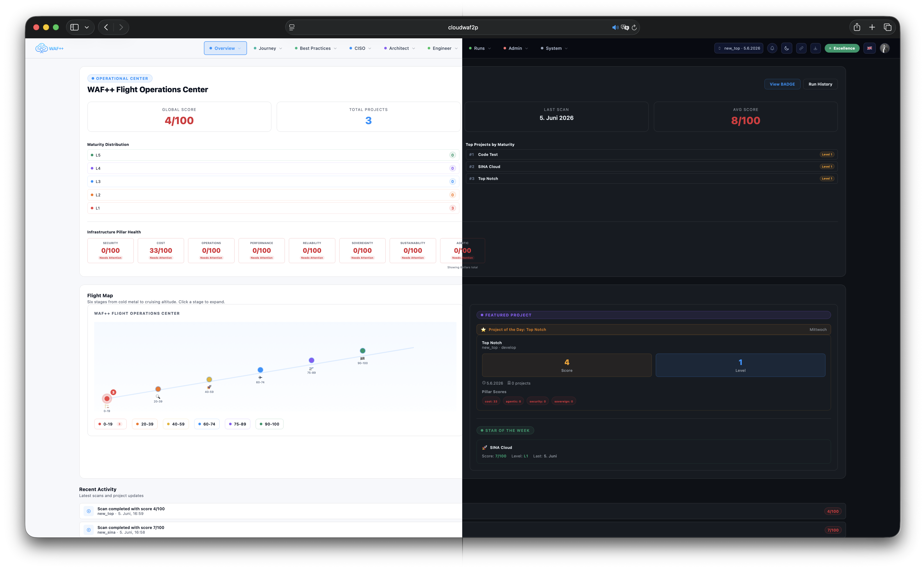The height and width of the screenshot is (569, 924).
Task: Click the Safari share icon
Action: click(x=857, y=27)
